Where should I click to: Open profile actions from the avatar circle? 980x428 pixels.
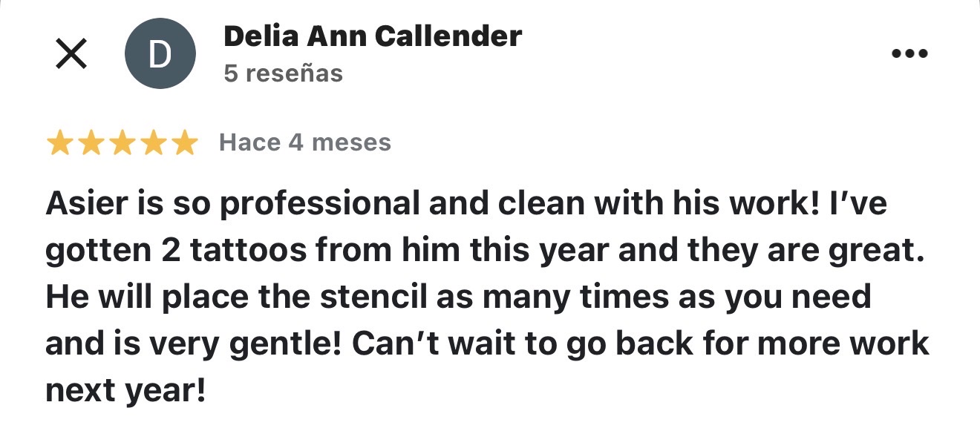(159, 52)
